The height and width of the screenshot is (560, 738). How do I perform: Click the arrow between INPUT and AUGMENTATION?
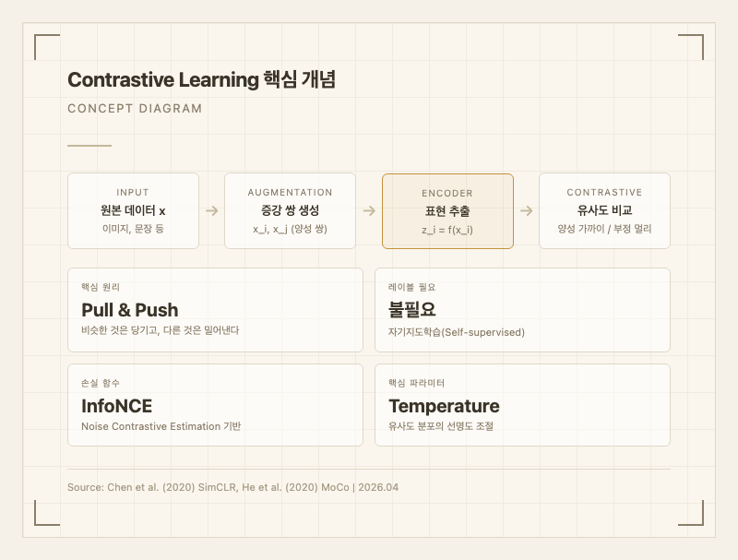[x=211, y=210]
